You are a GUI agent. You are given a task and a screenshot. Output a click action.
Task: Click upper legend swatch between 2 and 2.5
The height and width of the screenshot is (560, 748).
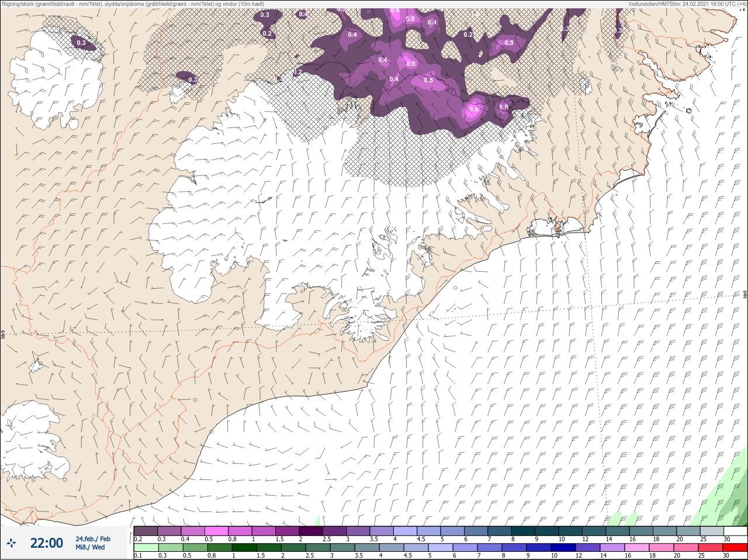pos(311,531)
